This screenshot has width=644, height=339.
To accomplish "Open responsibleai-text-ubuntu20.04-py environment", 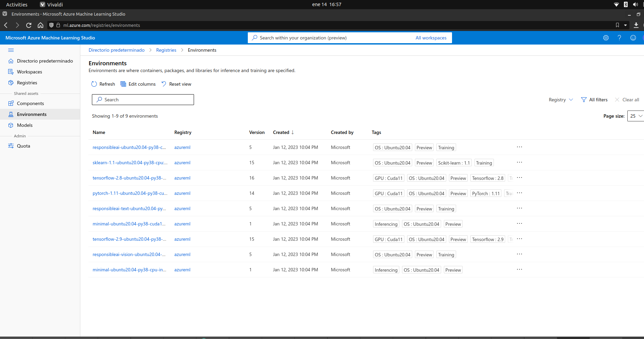I will (129, 208).
